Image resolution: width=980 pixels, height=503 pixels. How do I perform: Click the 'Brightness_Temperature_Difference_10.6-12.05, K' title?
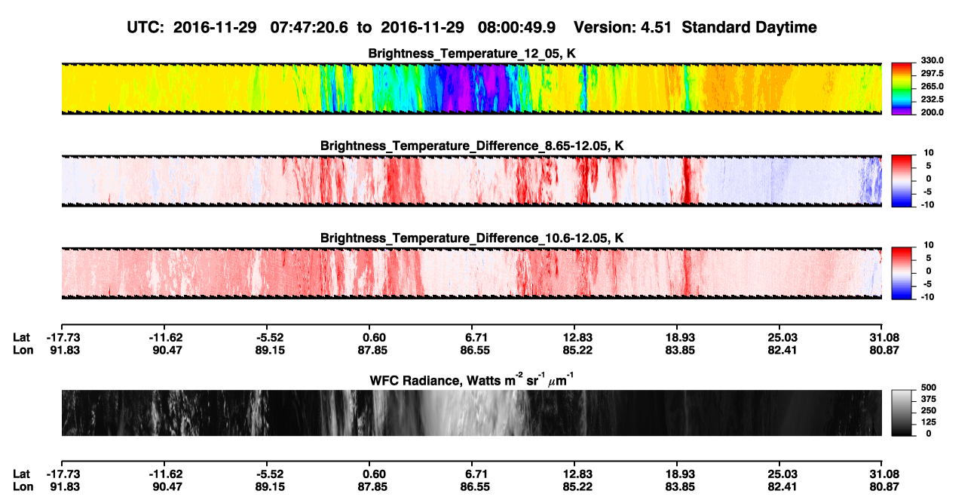point(472,238)
